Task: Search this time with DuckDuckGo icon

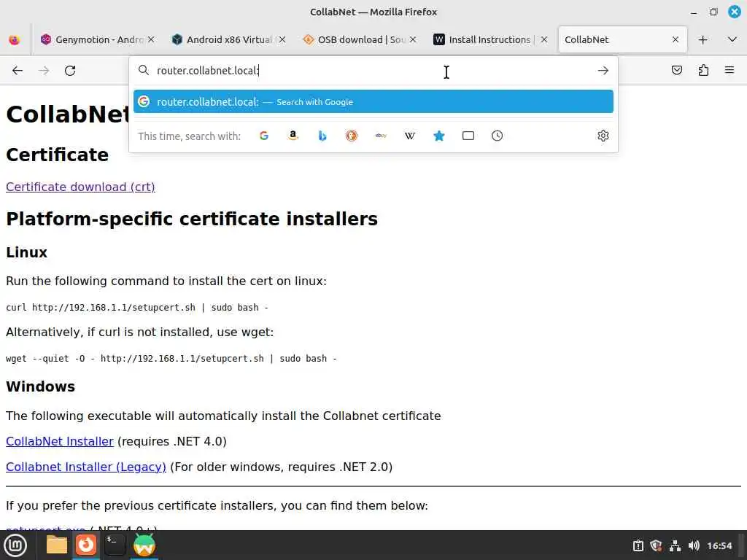Action: click(x=351, y=136)
